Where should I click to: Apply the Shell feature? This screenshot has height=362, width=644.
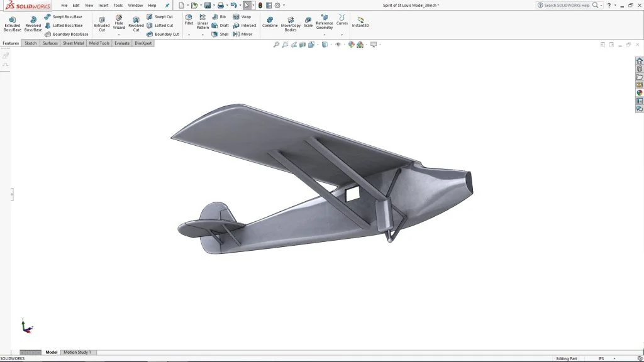(219, 34)
